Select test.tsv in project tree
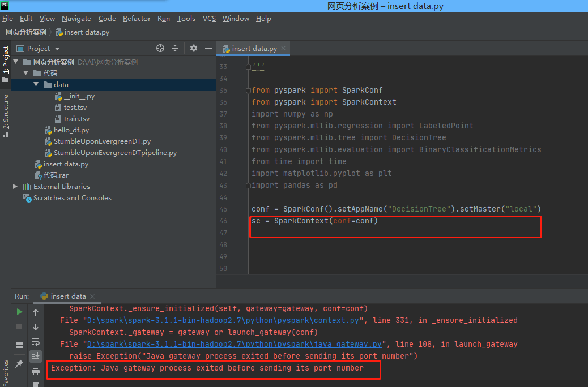Image resolution: width=588 pixels, height=387 pixels. (x=71, y=107)
